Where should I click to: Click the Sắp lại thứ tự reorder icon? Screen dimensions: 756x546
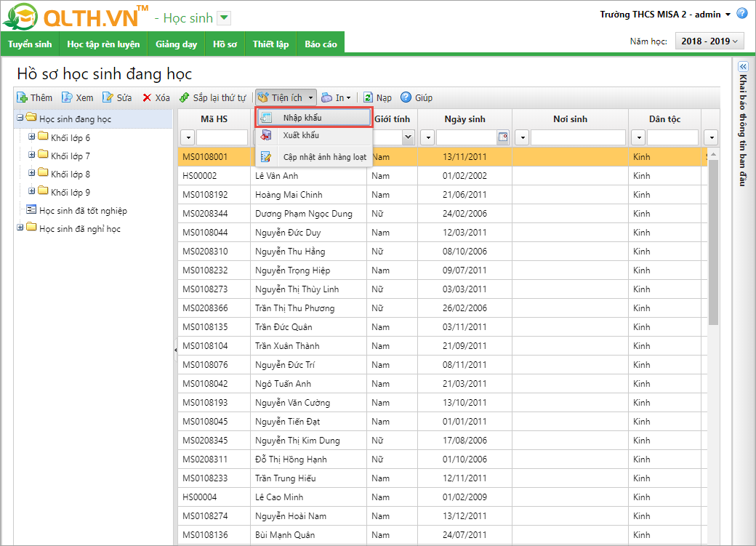pyautogui.click(x=185, y=97)
